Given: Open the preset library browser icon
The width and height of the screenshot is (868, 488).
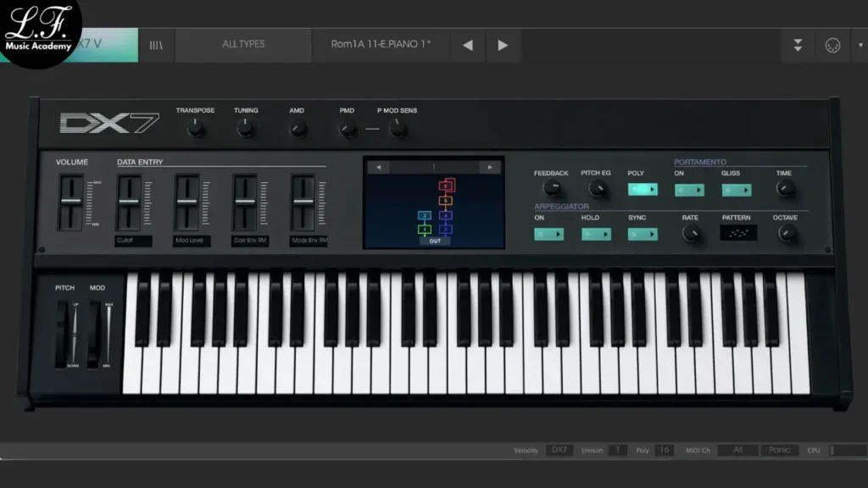Looking at the screenshot, I should (x=157, y=45).
